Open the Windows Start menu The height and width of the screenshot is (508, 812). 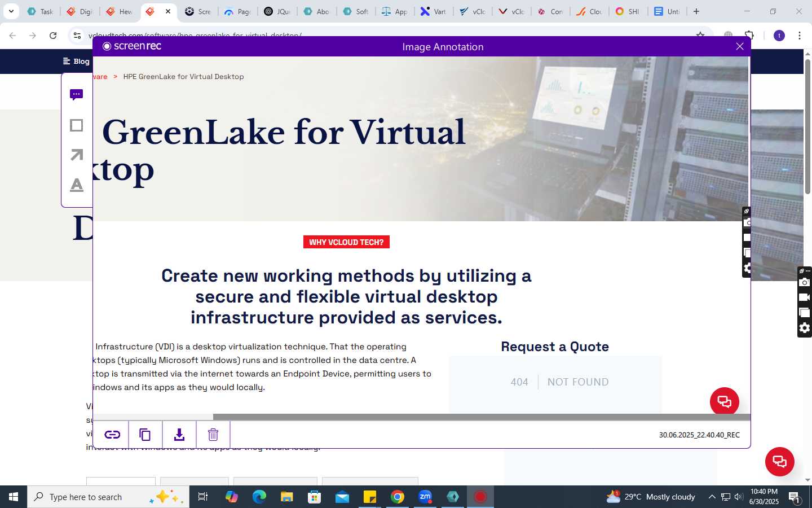14,497
